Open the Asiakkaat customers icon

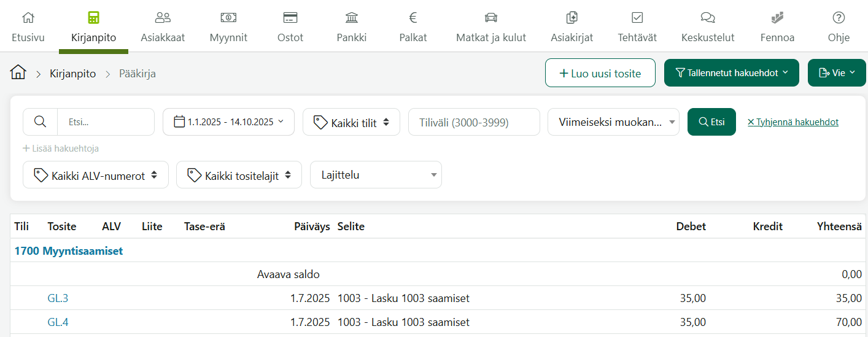(163, 17)
